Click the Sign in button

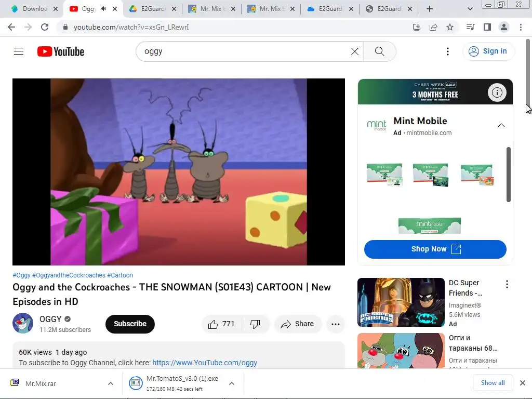488,51
